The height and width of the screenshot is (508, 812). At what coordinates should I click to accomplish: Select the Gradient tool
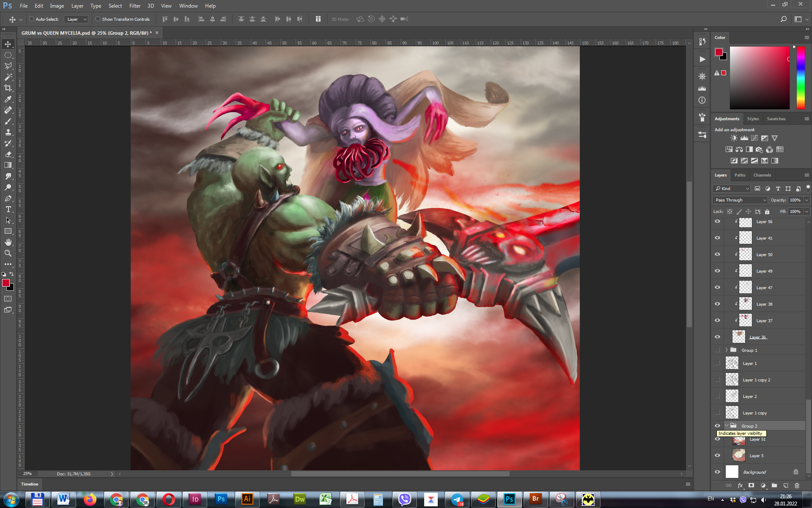click(x=8, y=165)
